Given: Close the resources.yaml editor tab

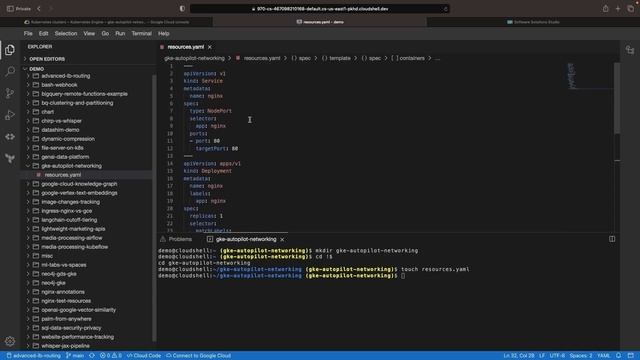Looking at the screenshot, I should coord(210,47).
